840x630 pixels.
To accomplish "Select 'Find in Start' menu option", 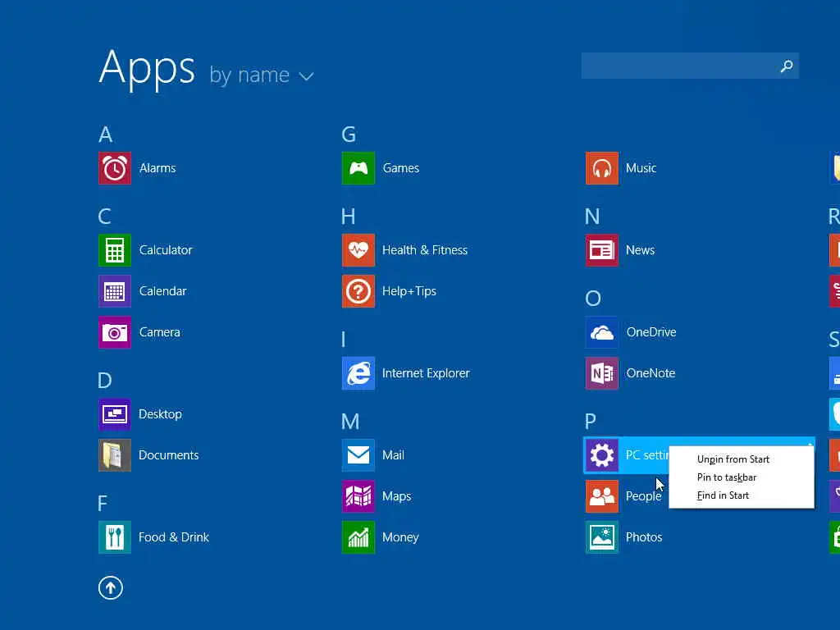I will 723,495.
